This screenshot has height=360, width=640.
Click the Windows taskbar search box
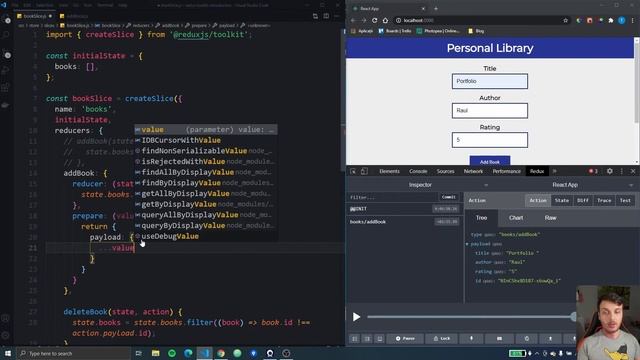(73, 353)
